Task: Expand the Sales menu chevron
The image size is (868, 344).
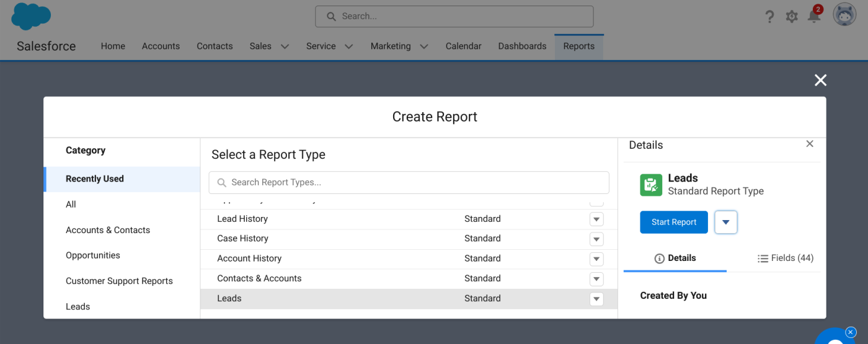Action: (x=285, y=46)
